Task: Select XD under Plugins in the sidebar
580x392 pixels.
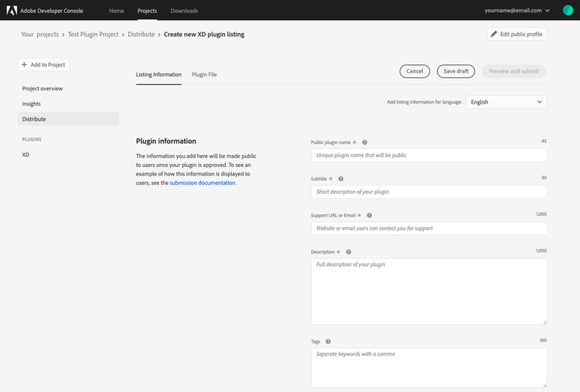Action: tap(26, 155)
